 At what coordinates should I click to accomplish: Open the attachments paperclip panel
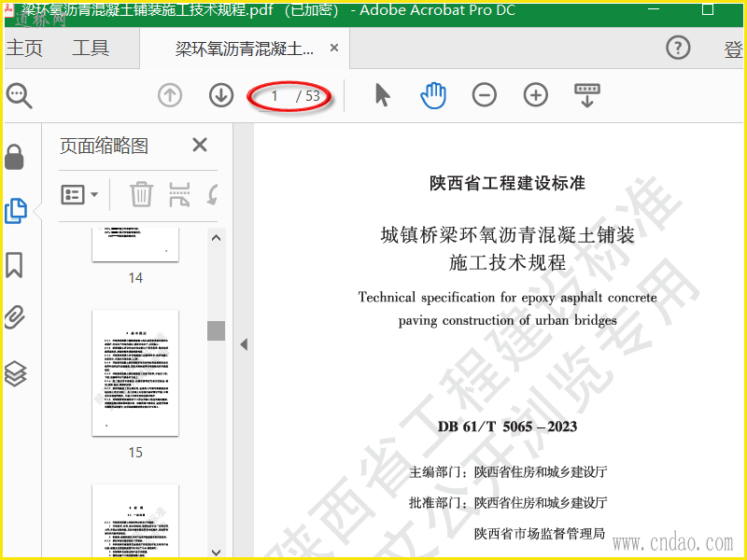tap(14, 317)
